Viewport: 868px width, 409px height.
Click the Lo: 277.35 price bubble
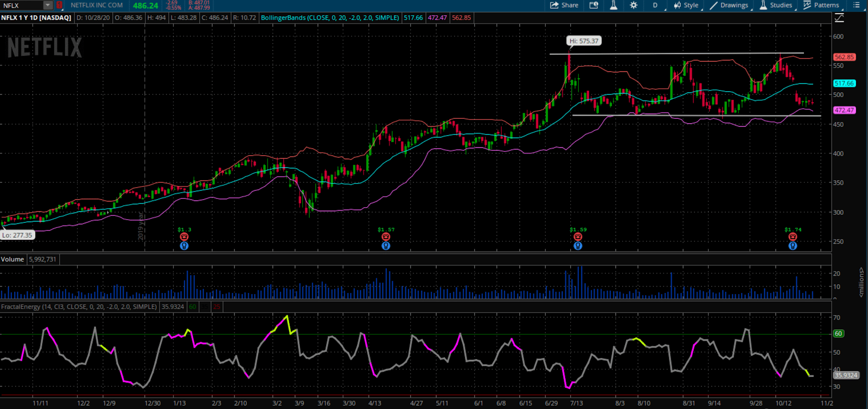(17, 235)
